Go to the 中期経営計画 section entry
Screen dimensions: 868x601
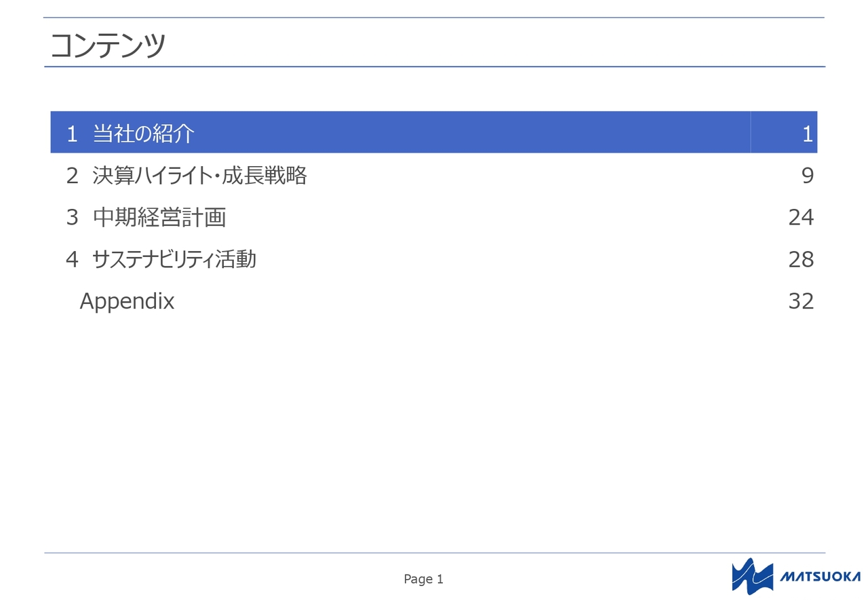(159, 218)
